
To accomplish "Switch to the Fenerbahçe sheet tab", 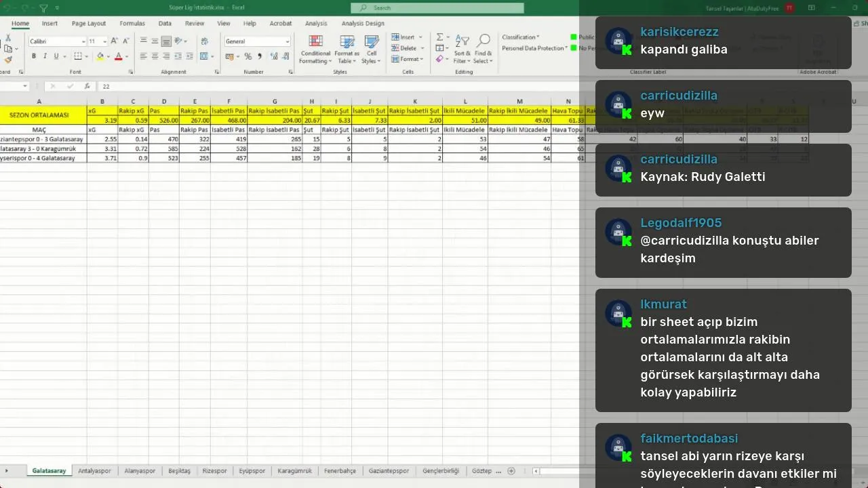I will 340,470.
